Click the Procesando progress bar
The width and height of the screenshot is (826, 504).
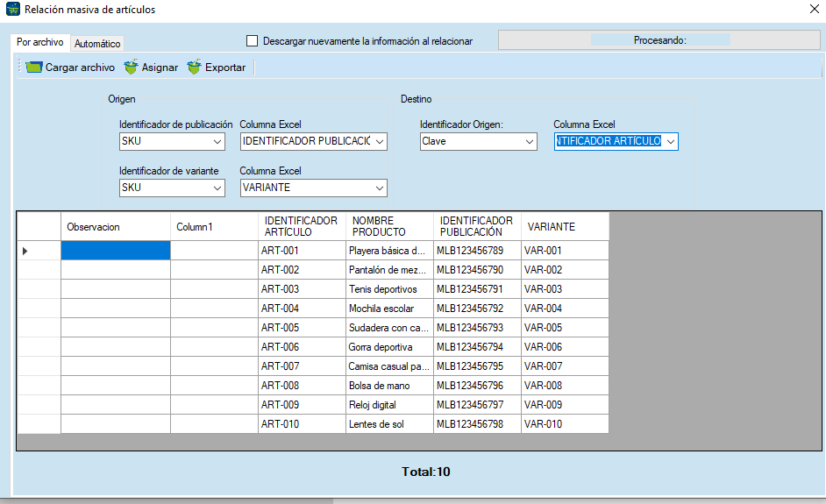(x=659, y=40)
